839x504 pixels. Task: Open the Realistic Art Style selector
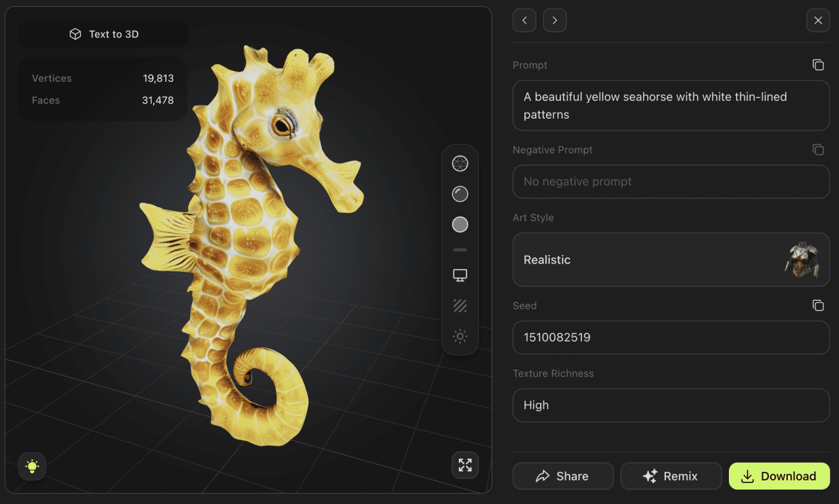coord(671,260)
